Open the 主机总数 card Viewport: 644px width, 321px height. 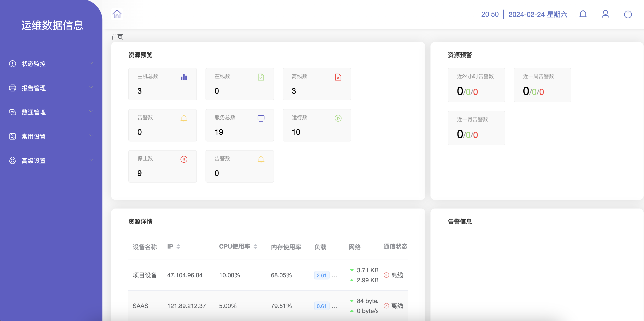pyautogui.click(x=163, y=84)
